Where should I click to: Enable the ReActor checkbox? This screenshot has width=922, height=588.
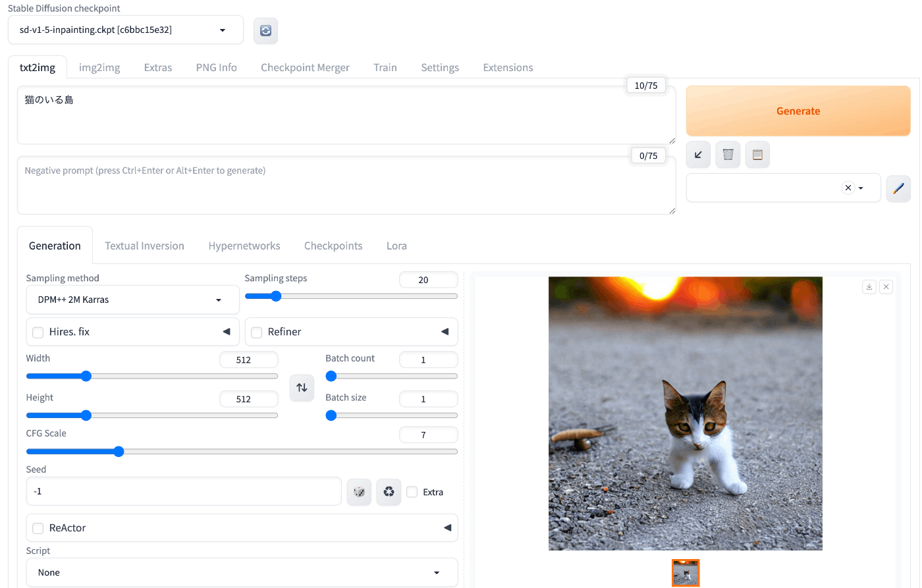38,528
